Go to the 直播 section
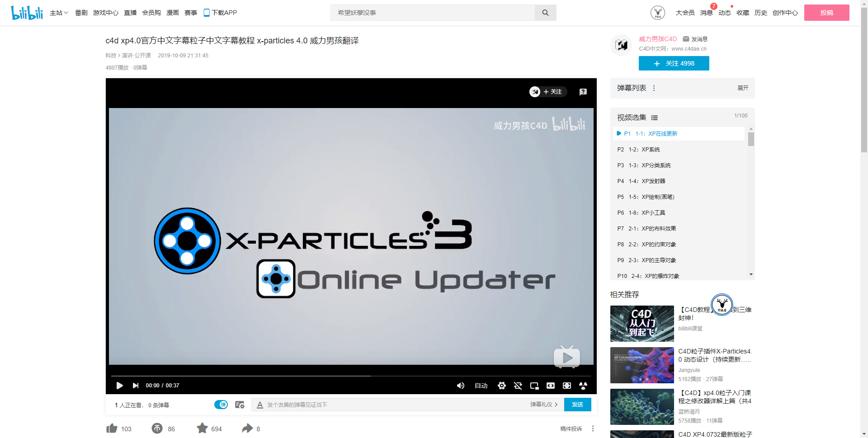Image resolution: width=868 pixels, height=438 pixels. (130, 13)
